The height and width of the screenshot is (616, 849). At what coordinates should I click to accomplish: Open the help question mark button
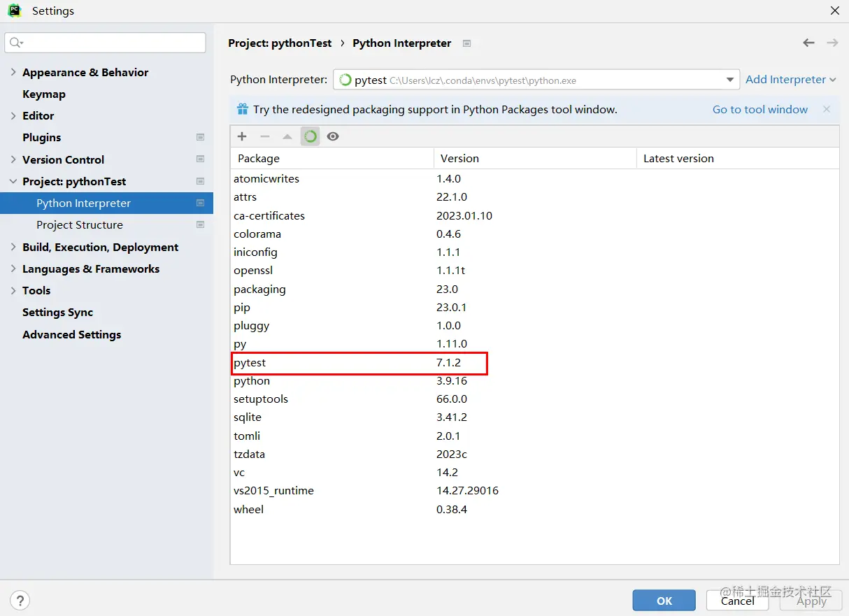tap(20, 600)
